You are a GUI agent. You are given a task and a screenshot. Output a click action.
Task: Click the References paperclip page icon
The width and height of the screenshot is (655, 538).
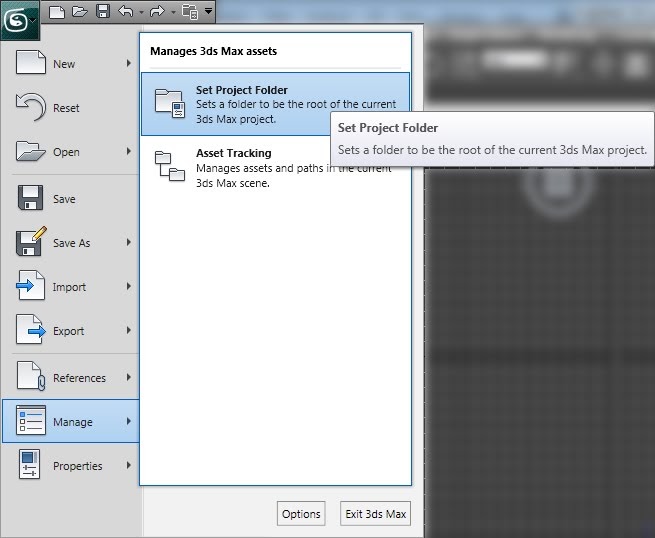coord(31,376)
